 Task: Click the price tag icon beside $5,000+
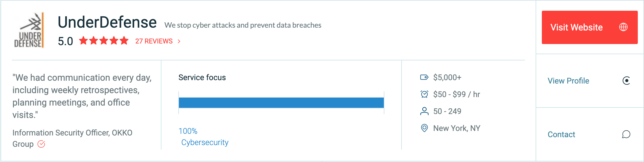(424, 77)
